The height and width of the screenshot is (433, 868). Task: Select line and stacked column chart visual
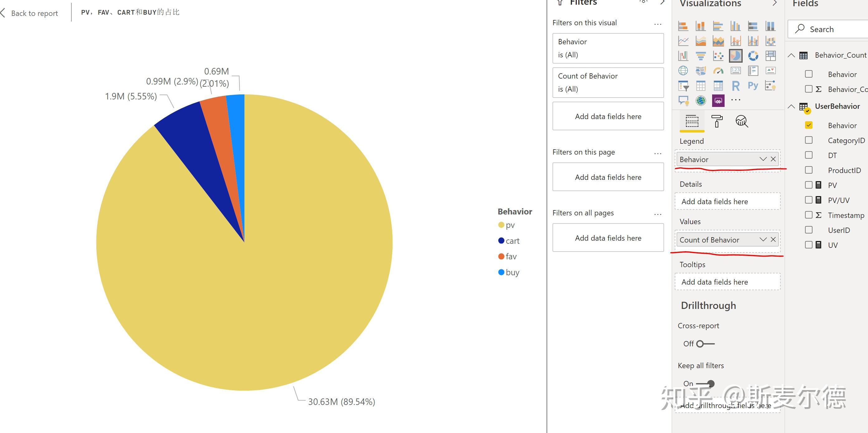coord(735,41)
